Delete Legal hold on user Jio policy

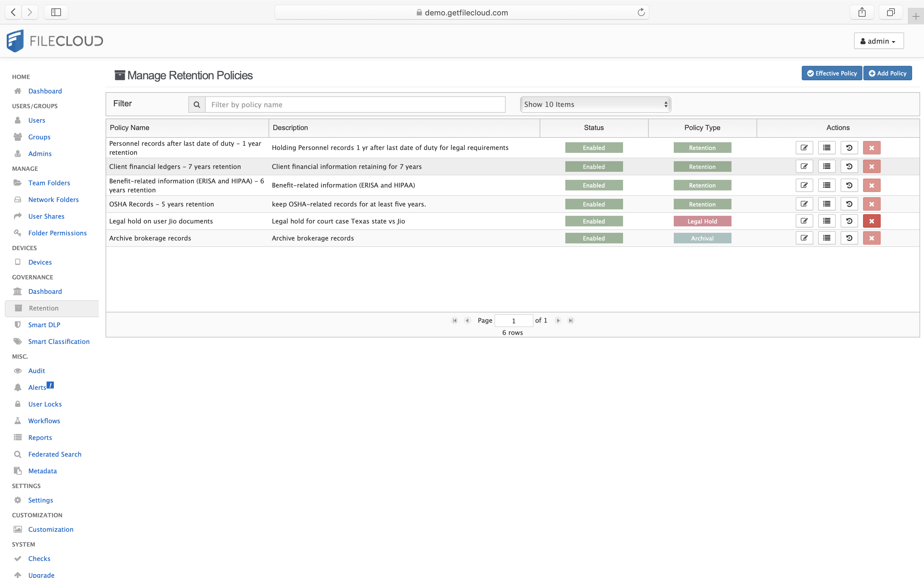tap(872, 221)
